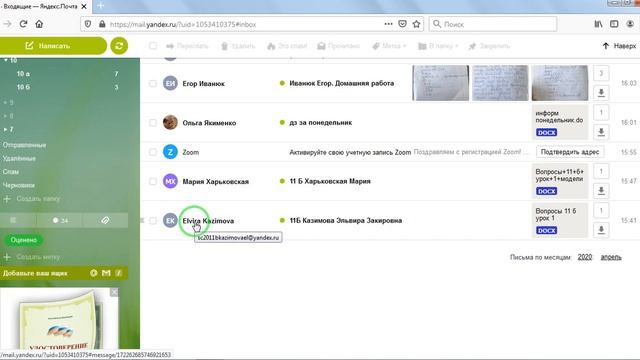Click the Zoom sender avatar
Screen dimensions: 640x360
tap(170, 152)
